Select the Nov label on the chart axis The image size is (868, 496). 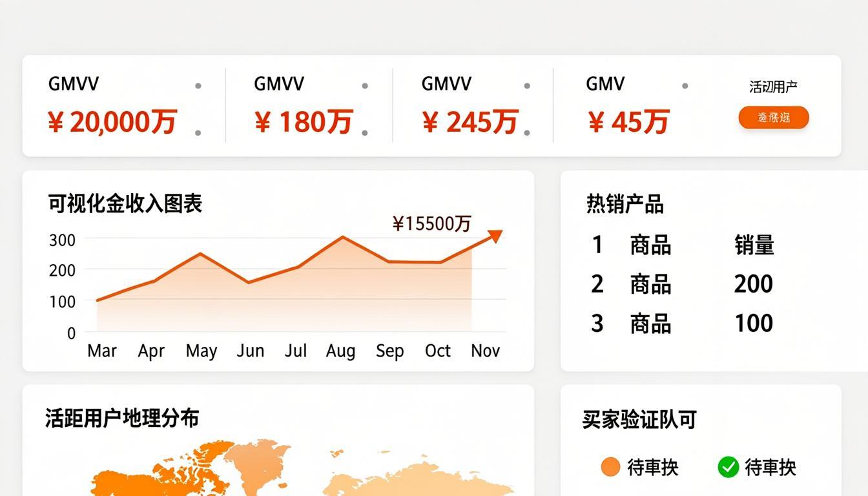click(486, 351)
